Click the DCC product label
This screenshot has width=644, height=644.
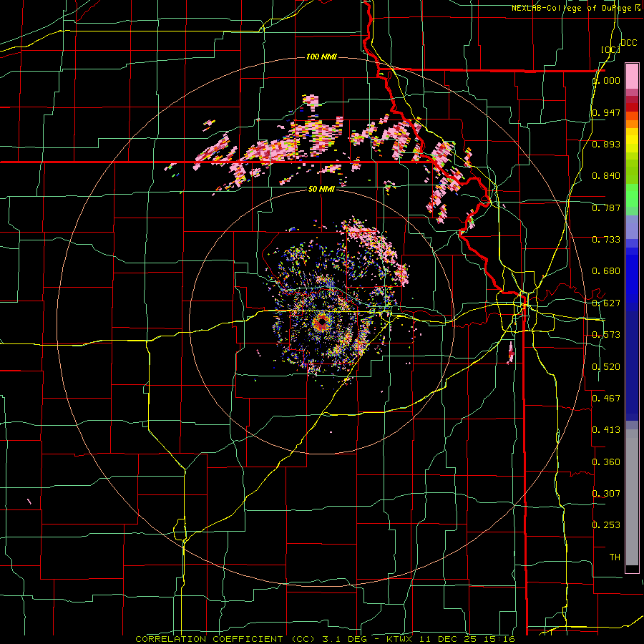[x=628, y=43]
